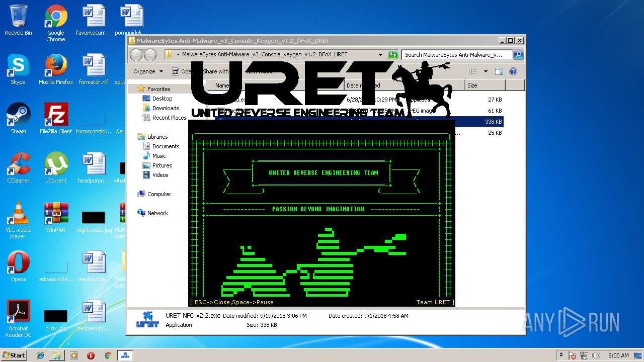Open the Windows Start menu

point(14,355)
